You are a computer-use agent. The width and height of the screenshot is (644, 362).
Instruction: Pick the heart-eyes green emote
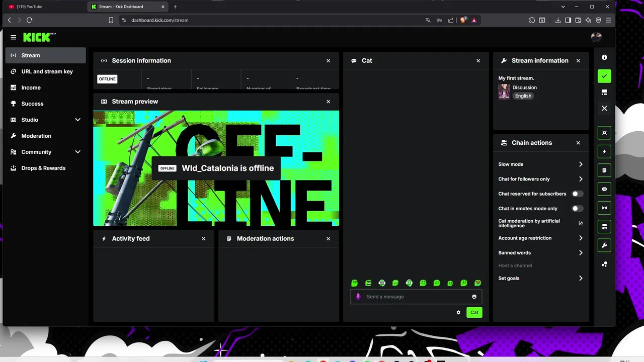pos(477,283)
